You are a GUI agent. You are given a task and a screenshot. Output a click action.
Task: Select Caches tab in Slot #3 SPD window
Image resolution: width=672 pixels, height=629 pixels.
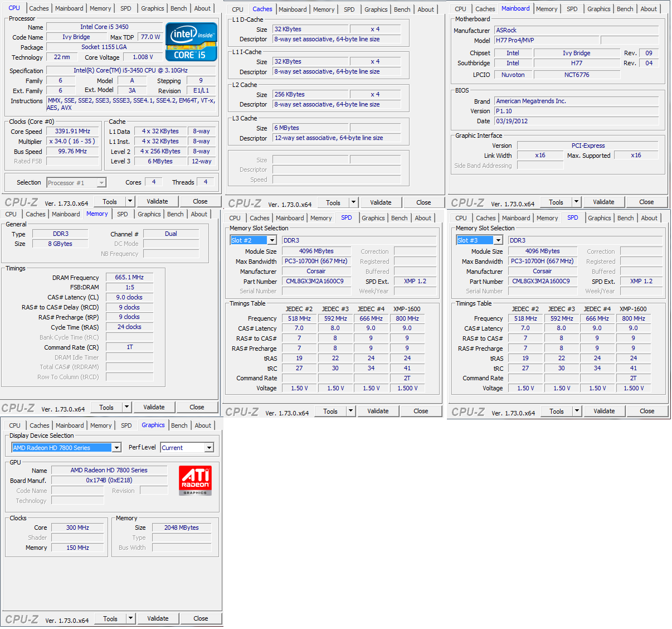[x=486, y=218]
